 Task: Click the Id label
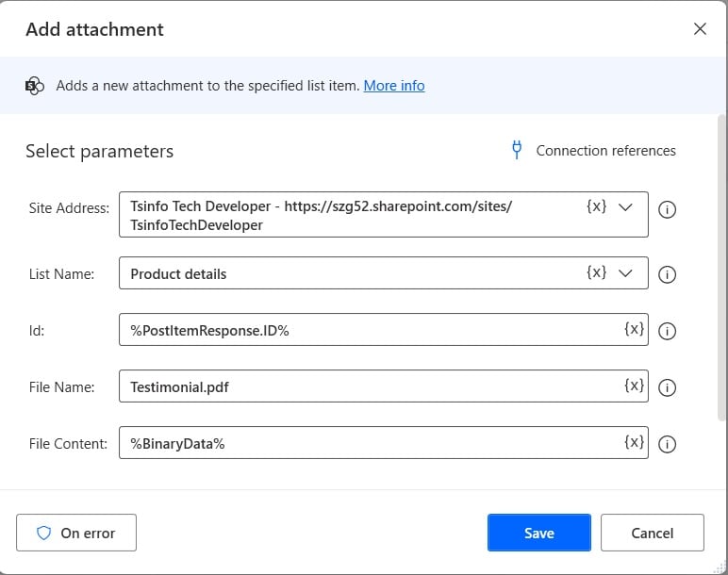click(37, 331)
